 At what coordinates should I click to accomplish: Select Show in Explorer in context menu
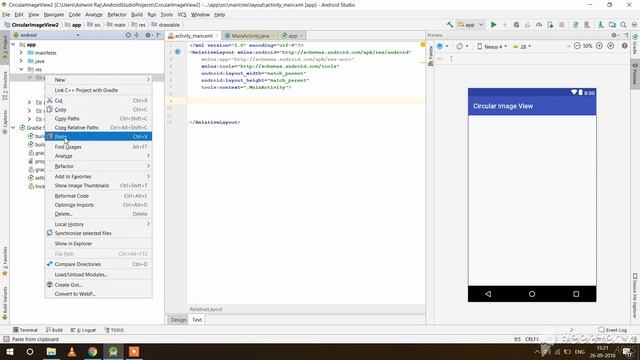click(98, 244)
